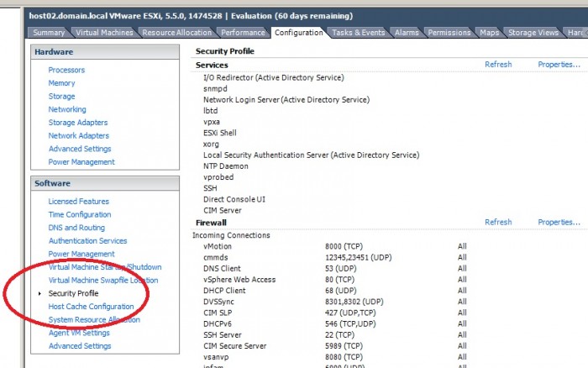The width and height of the screenshot is (588, 368).
Task: Select the vMotion firewall rule row
Action: tap(335, 246)
